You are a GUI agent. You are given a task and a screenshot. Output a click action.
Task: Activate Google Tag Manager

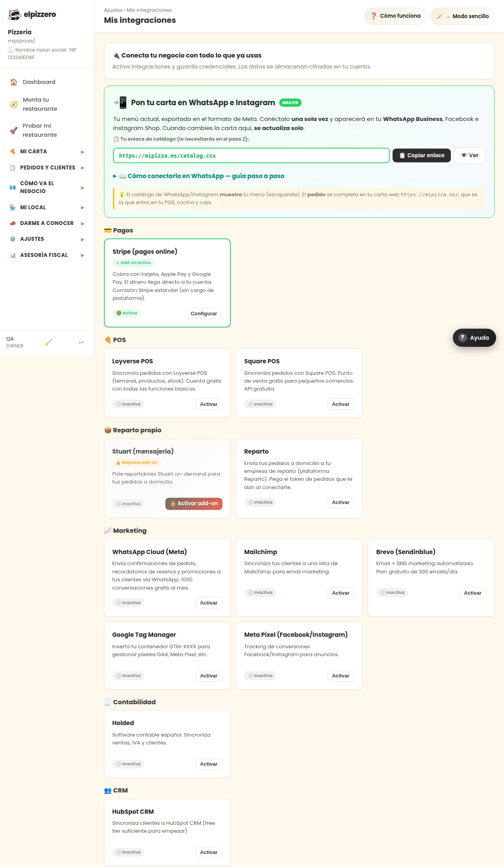coord(209,676)
